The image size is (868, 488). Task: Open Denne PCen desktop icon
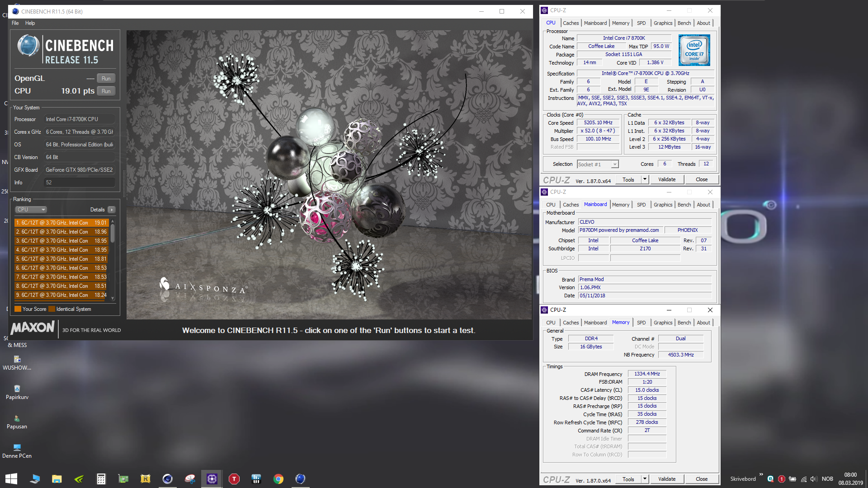17,450
